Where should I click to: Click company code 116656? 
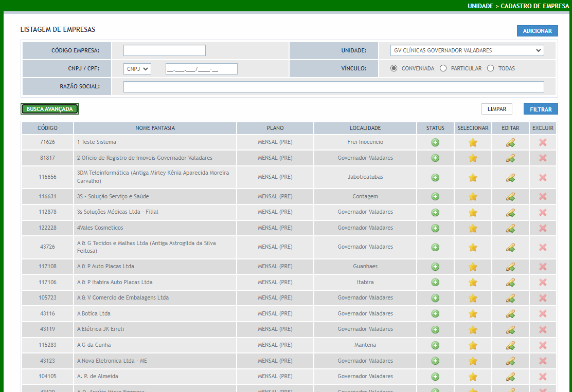(x=47, y=177)
